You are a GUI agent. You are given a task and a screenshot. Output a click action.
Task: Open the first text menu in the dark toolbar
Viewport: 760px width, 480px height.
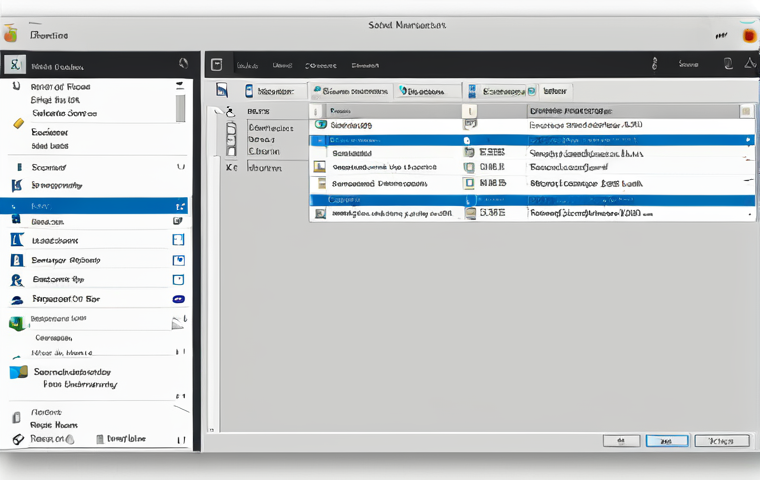pyautogui.click(x=247, y=65)
